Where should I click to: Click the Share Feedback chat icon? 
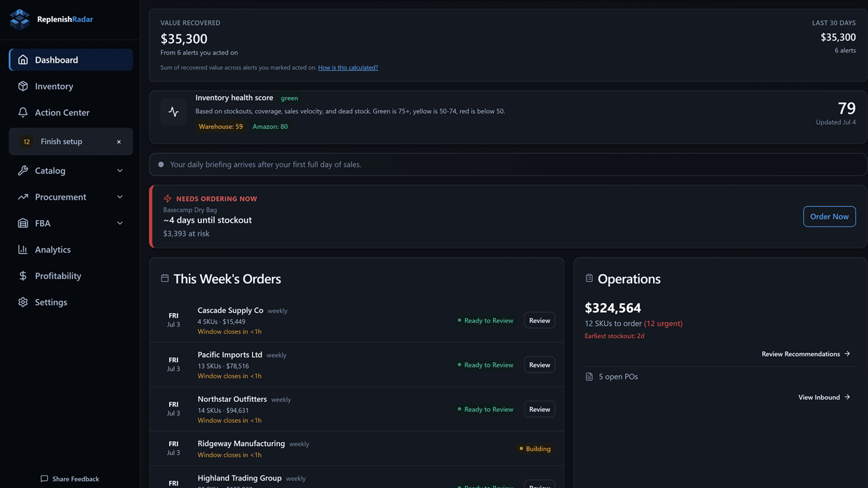click(x=44, y=479)
